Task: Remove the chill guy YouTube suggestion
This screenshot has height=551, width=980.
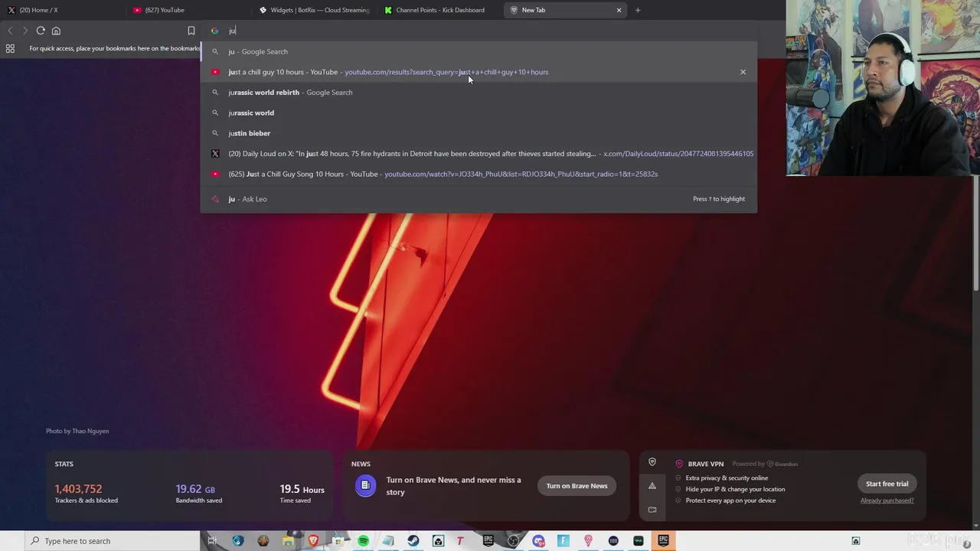Action: point(743,72)
